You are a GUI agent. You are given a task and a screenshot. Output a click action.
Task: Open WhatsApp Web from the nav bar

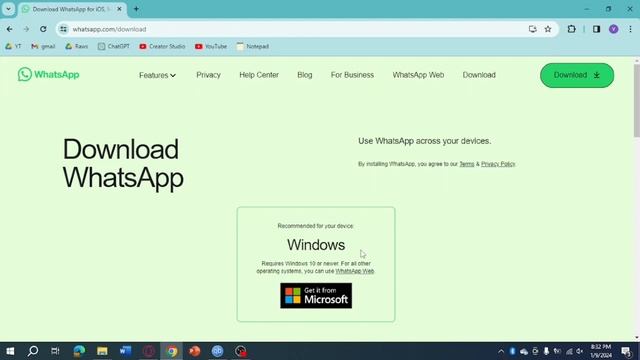click(418, 75)
